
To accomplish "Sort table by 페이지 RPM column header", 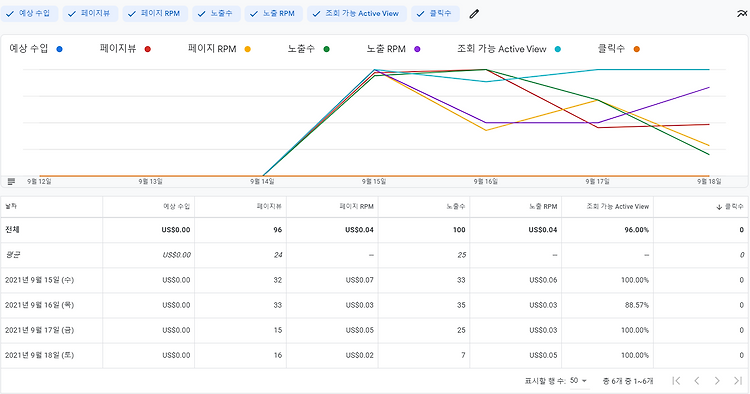I will 357,207.
